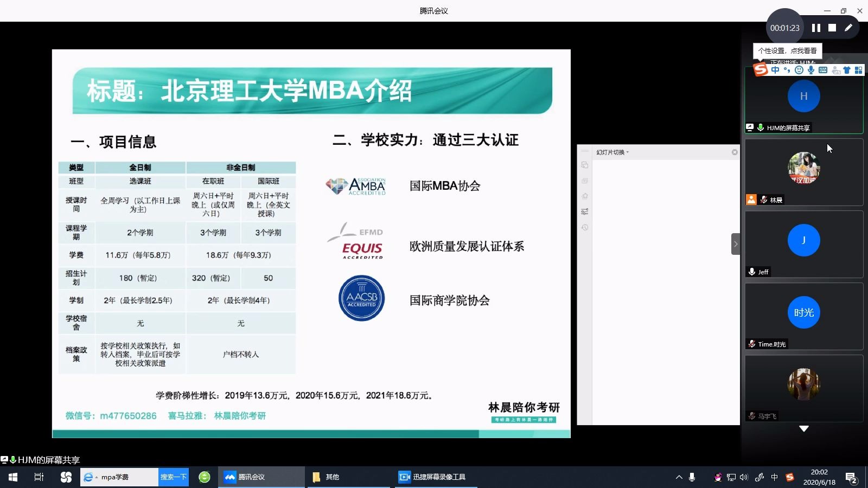Screen dimensions: 868x488
Task: Click the 个性设置，点我看看 tooltip
Action: click(788, 50)
